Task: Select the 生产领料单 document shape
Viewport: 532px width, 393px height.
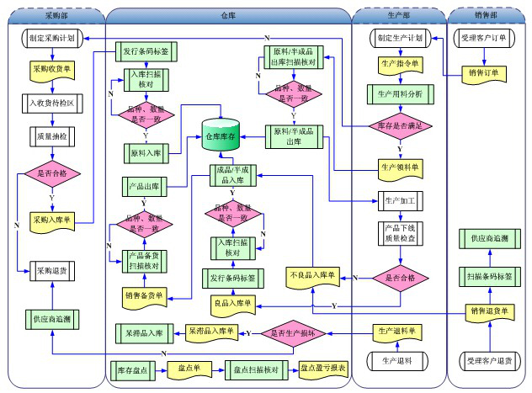Action: pyautogui.click(x=400, y=167)
